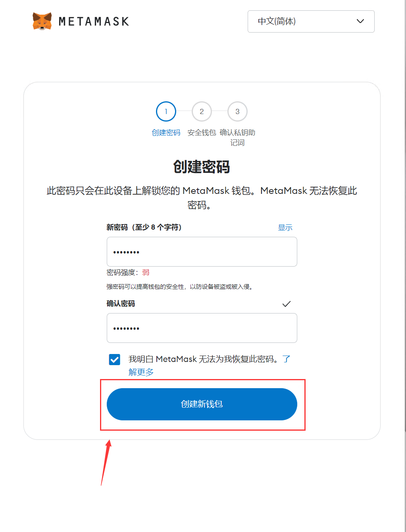Click the password match checkmark icon
This screenshot has height=532, width=406.
click(x=287, y=304)
